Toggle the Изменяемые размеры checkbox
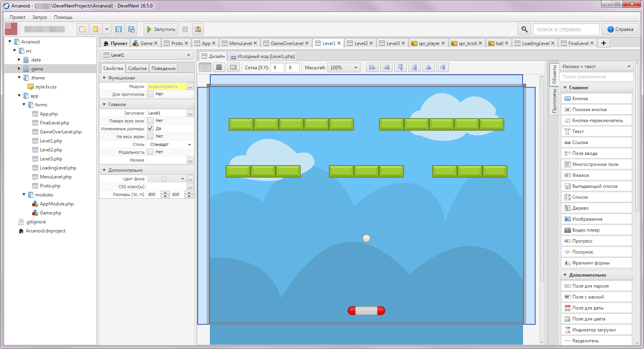The image size is (644, 349). [x=150, y=128]
